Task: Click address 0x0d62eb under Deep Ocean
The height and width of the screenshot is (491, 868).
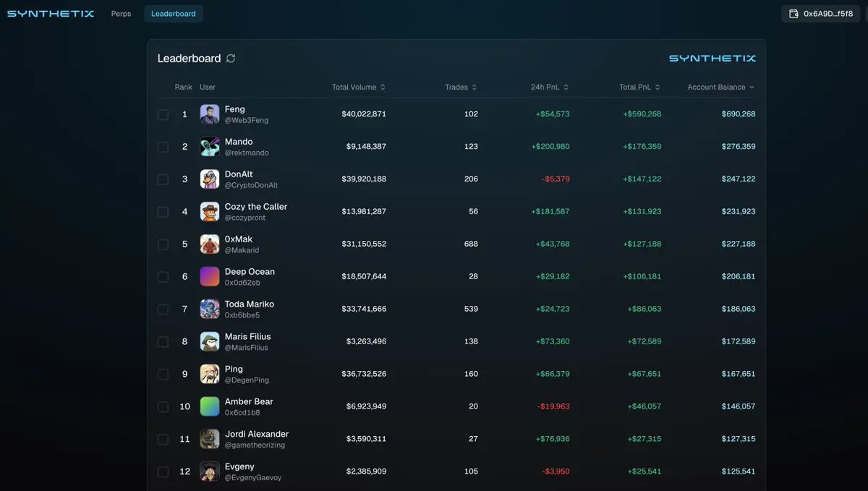Action: 242,283
